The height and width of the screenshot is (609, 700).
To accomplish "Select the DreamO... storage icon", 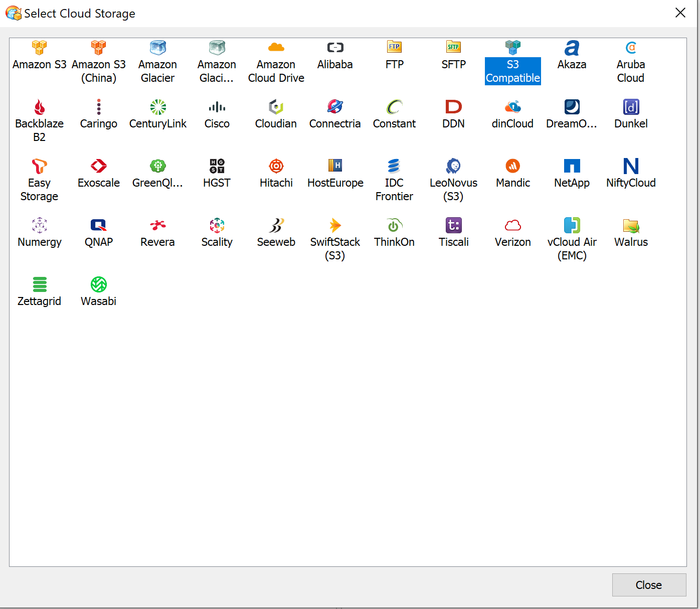I will pos(572,107).
